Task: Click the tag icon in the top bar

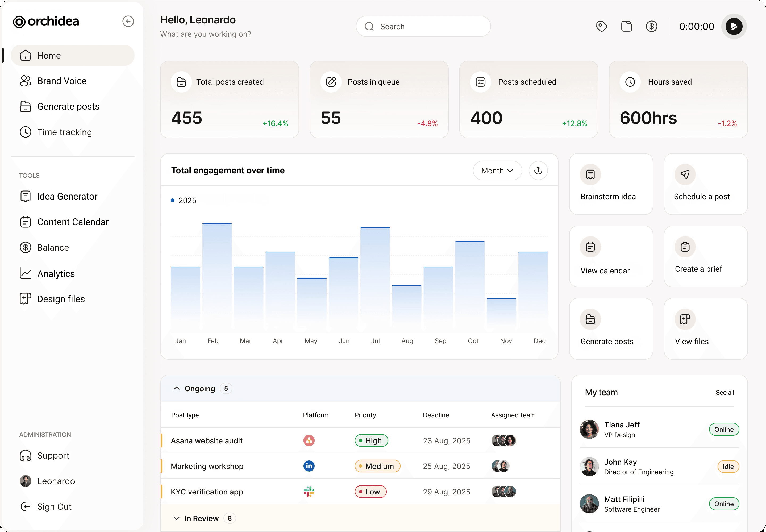Action: [601, 26]
